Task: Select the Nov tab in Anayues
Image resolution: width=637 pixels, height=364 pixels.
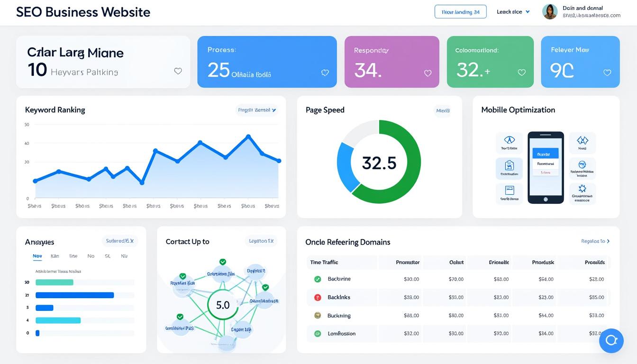Action: [37, 256]
